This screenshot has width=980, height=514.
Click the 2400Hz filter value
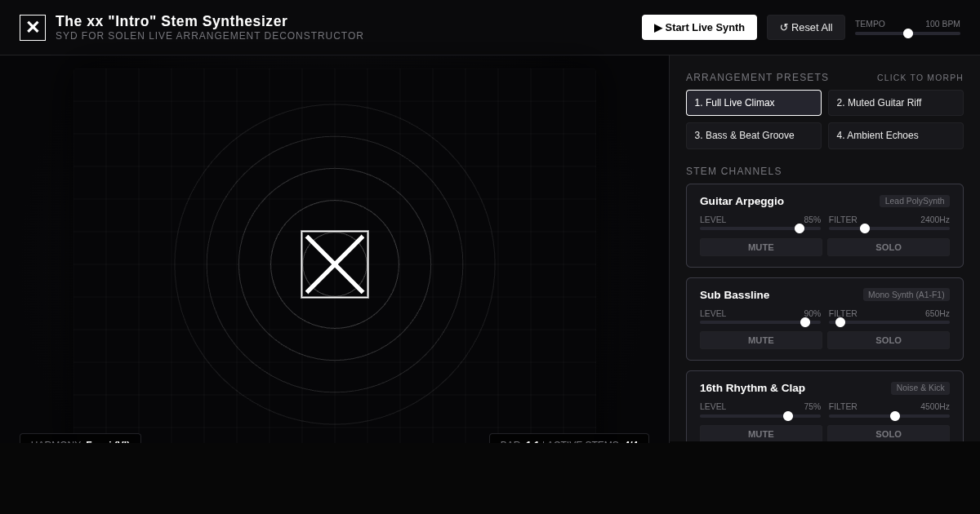935,219
